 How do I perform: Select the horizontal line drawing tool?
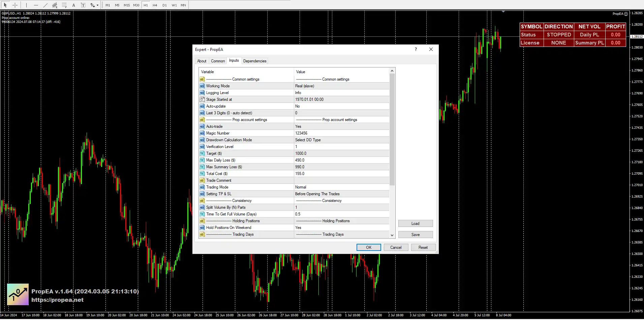[x=36, y=5]
